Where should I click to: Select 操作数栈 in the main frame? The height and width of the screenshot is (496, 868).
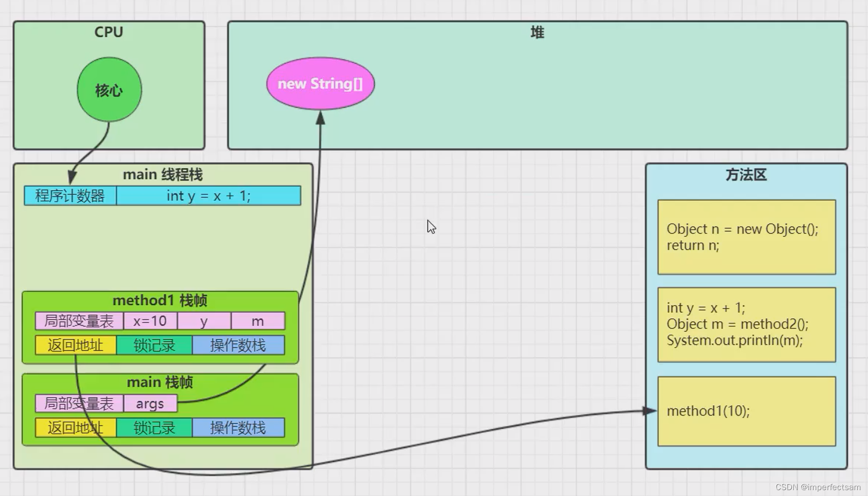tap(238, 428)
